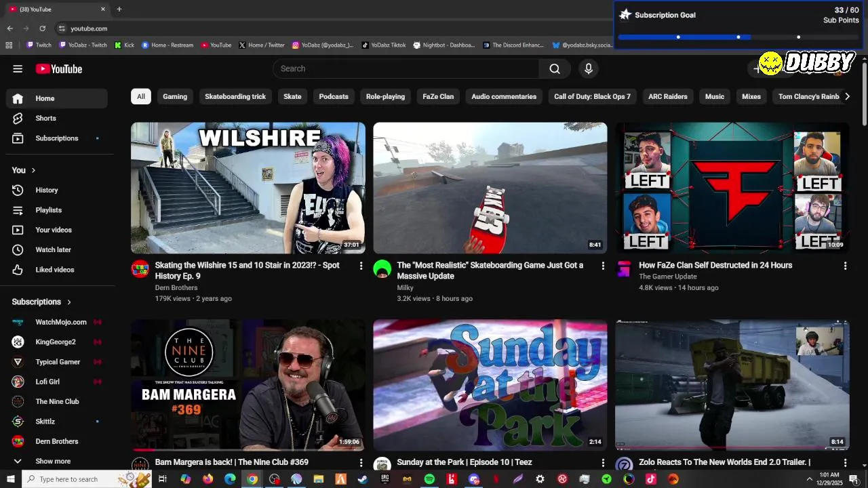Open Steam from the taskbar
868x488 pixels.
(x=363, y=479)
